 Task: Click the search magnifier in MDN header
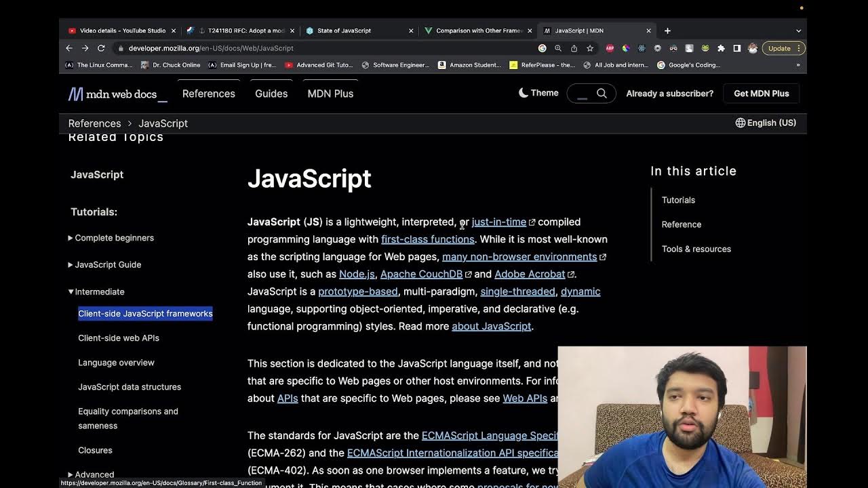[x=601, y=94]
